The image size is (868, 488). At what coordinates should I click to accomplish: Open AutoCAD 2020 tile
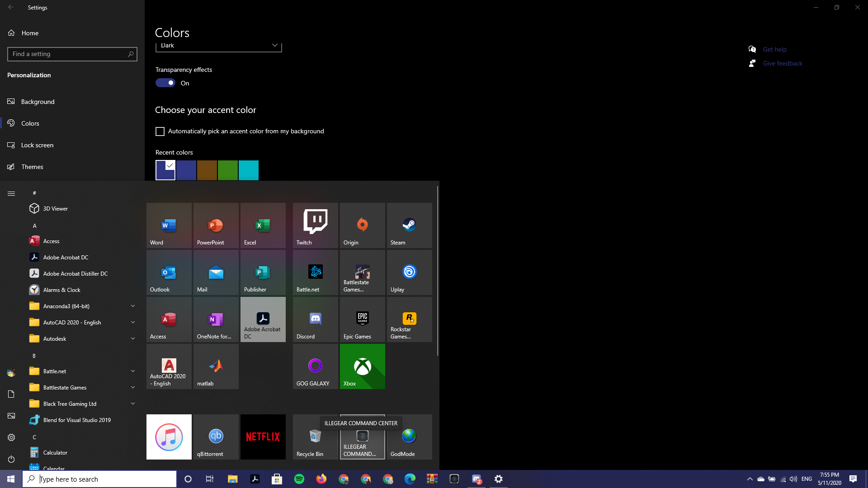pos(169,366)
